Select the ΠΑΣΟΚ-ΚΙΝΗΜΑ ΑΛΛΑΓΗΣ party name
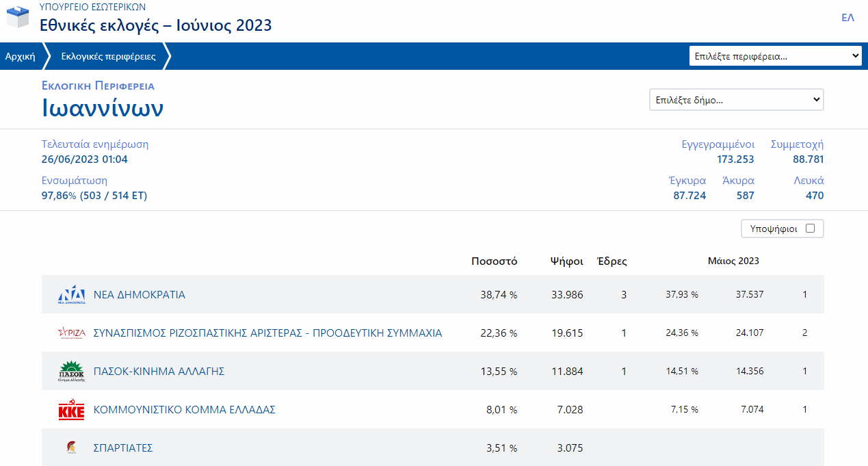 tap(159, 372)
